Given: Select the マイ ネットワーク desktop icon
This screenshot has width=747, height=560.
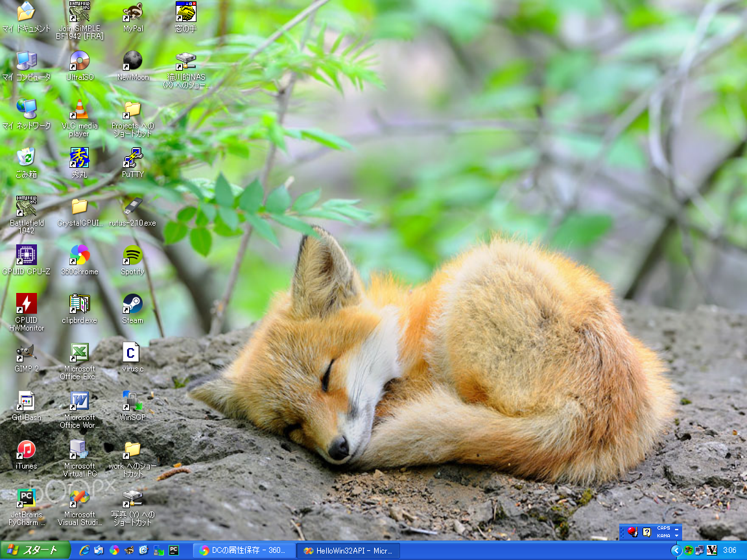Looking at the screenshot, I should pos(26,114).
